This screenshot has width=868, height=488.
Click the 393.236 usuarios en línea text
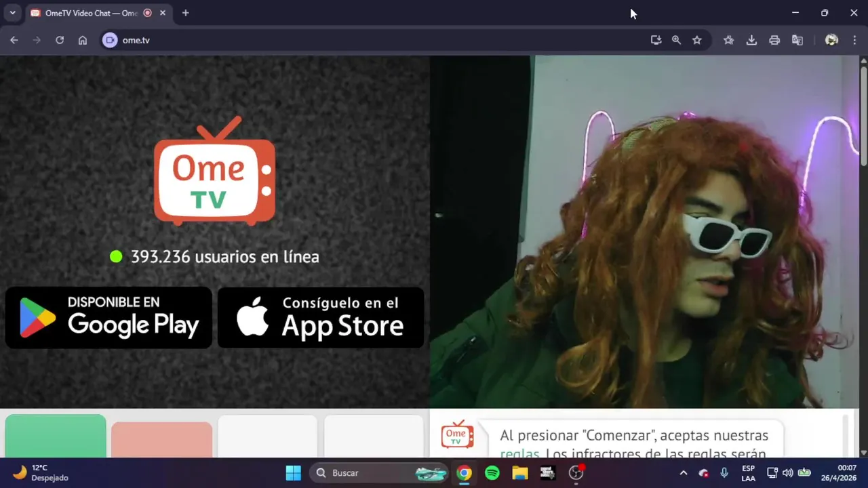pyautogui.click(x=224, y=257)
